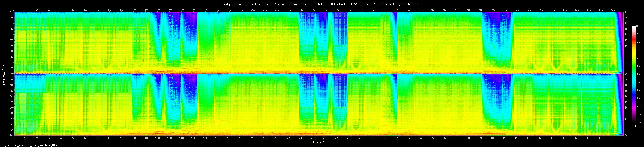Click the 100 tick on bottom time axis

133,138
